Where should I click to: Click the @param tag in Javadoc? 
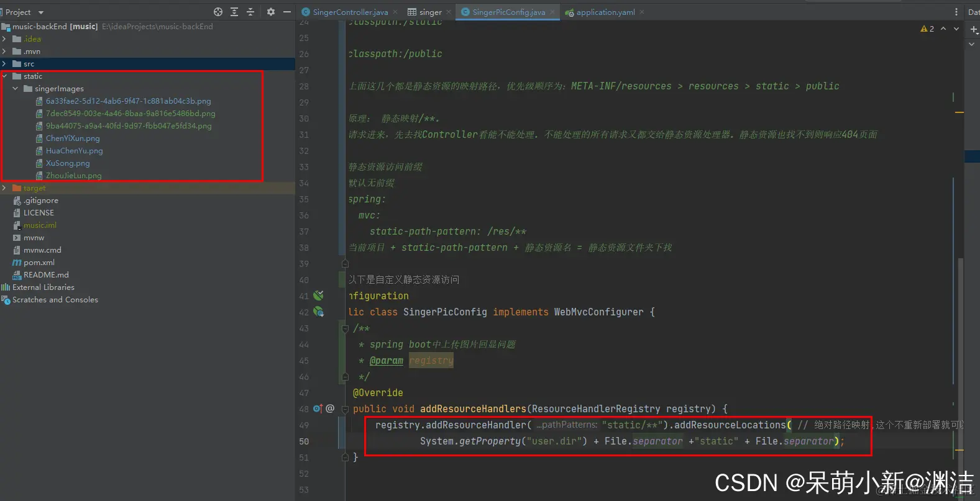pos(387,360)
